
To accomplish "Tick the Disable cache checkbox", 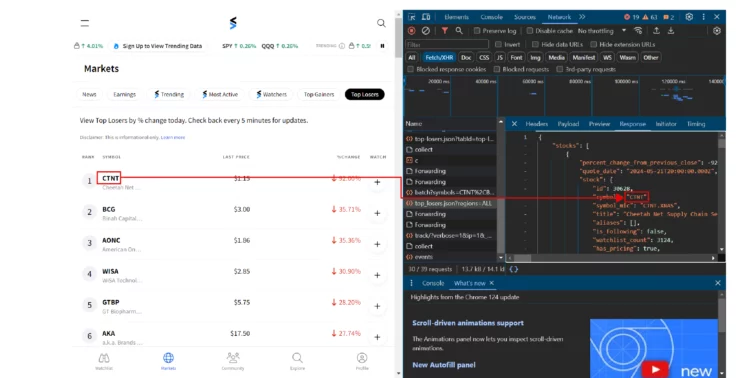I will click(x=530, y=31).
